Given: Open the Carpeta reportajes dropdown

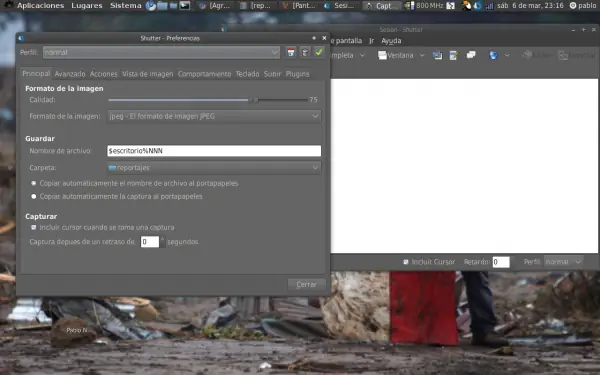Looking at the screenshot, I should pos(214,168).
